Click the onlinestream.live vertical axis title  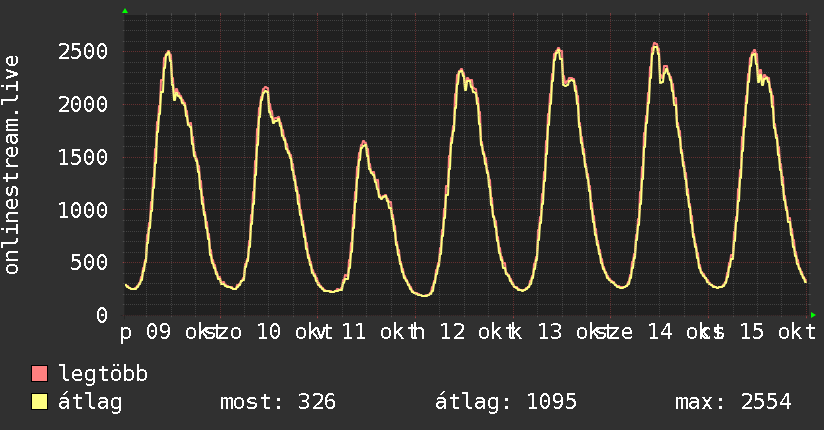coord(12,165)
